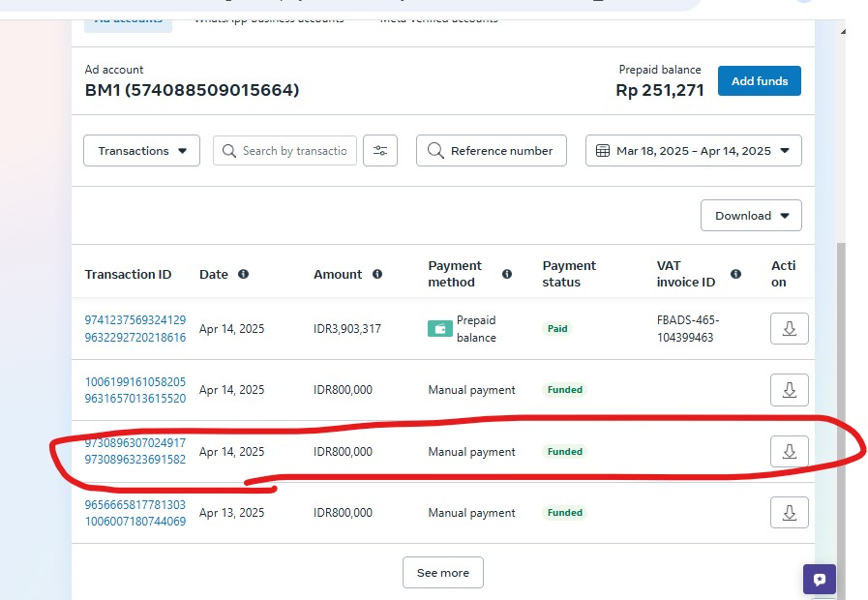Click the info icon beside Date header

(x=243, y=274)
